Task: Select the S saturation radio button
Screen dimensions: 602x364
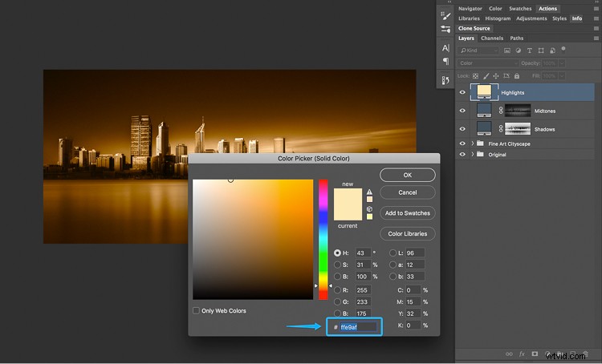Action: (337, 265)
